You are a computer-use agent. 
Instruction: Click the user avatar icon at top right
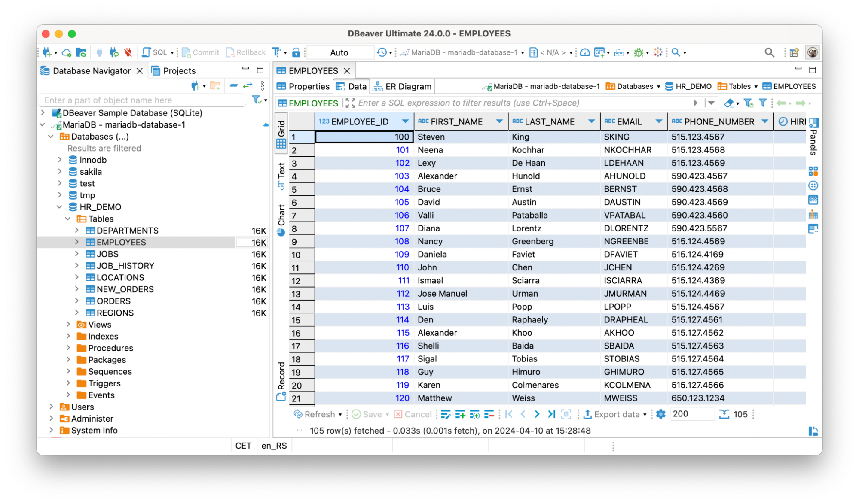[x=812, y=52]
